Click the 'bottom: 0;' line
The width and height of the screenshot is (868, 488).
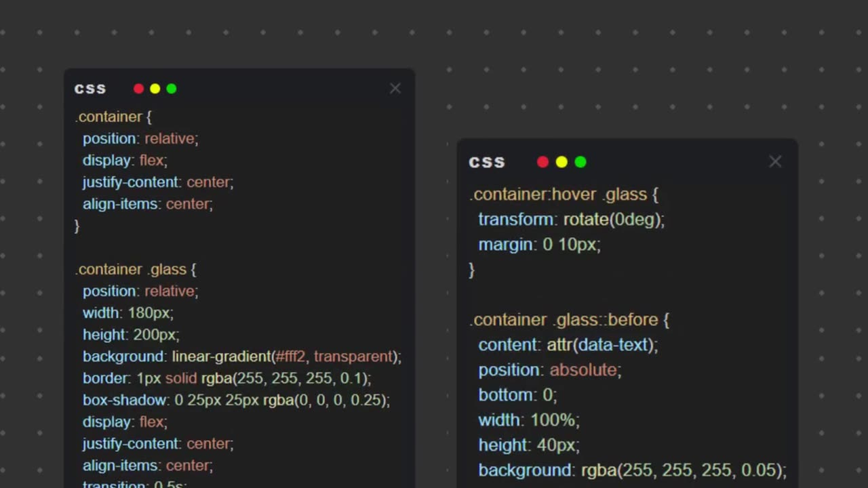pyautogui.click(x=517, y=395)
